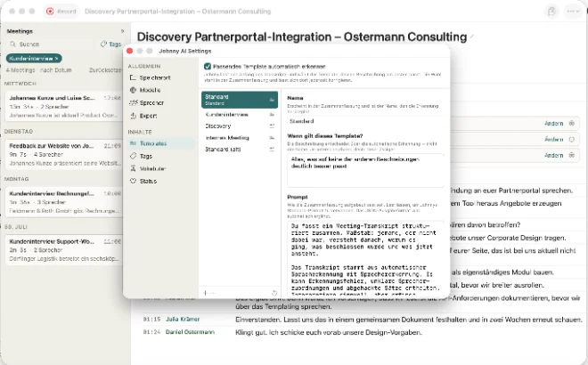Open meeting 'Kundeninterview Rechnungsf...'

click(64, 202)
